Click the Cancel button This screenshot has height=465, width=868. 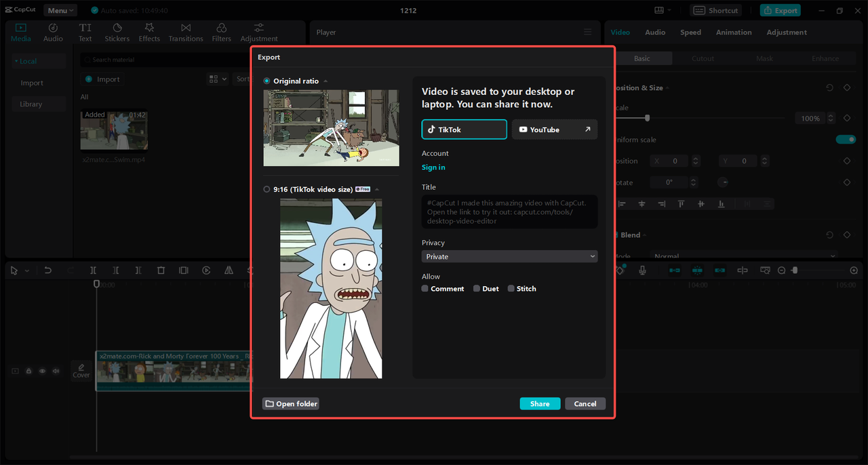pos(585,404)
